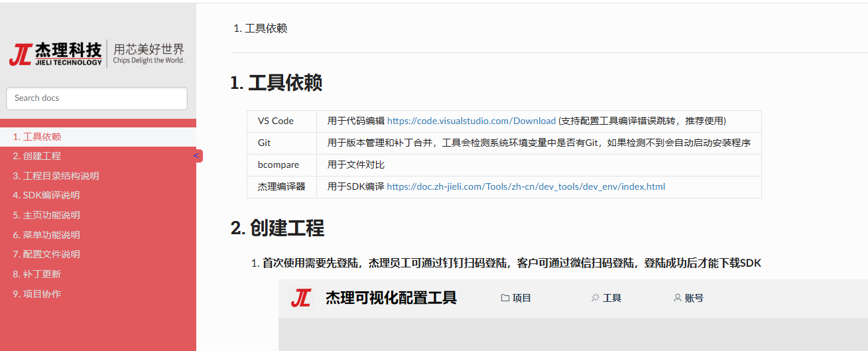868x351 pixels.
Task: Collapse the sidebar with the arrow handle
Action: (198, 156)
